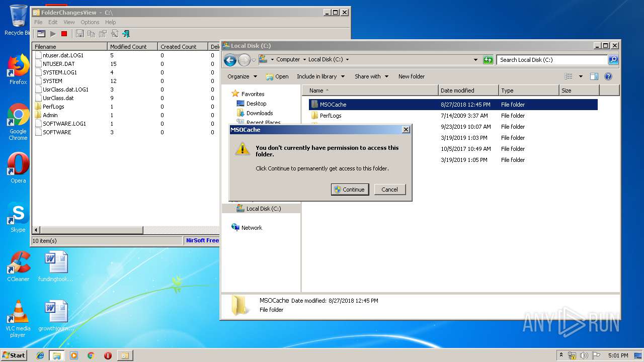Screen dimensions: 644x362
Task: Open the Edit menu in FolderChangesView
Action: 53,22
